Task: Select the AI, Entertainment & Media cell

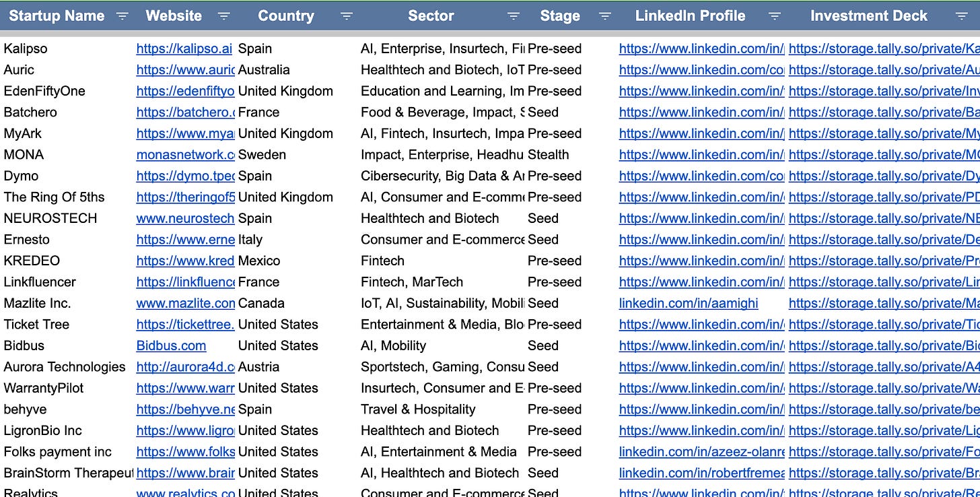Action: click(x=439, y=452)
